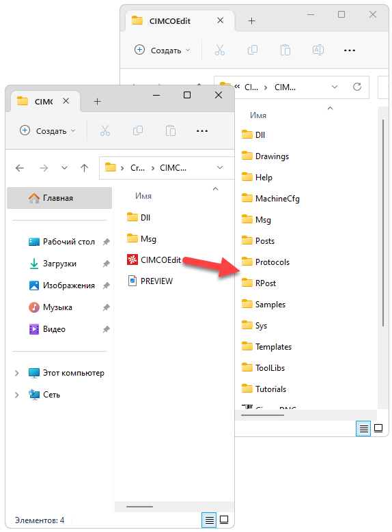Click the Copy icon in front window toolbar
Screen dimensions: 392x532
coord(138,130)
